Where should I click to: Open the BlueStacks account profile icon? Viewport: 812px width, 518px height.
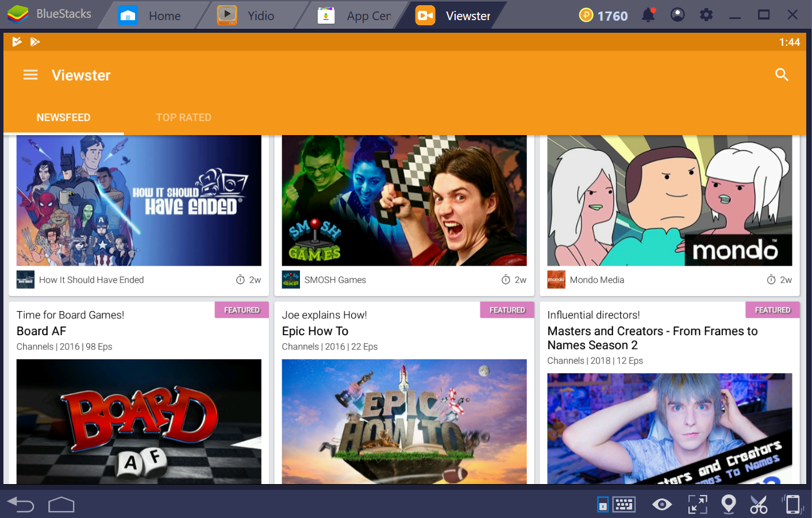[x=678, y=15]
